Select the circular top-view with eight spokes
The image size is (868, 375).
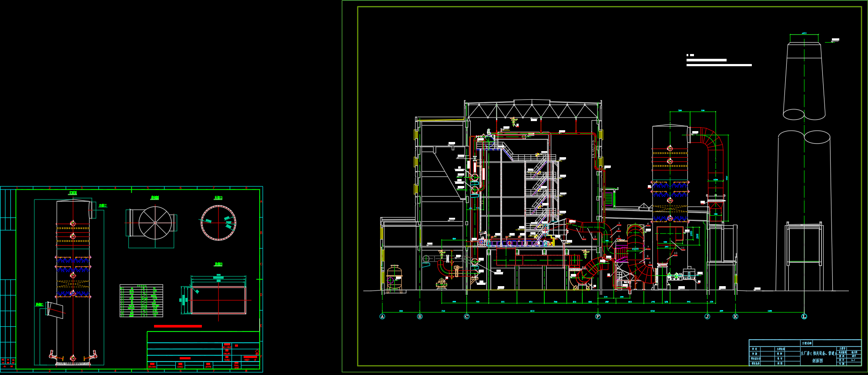[x=155, y=223]
